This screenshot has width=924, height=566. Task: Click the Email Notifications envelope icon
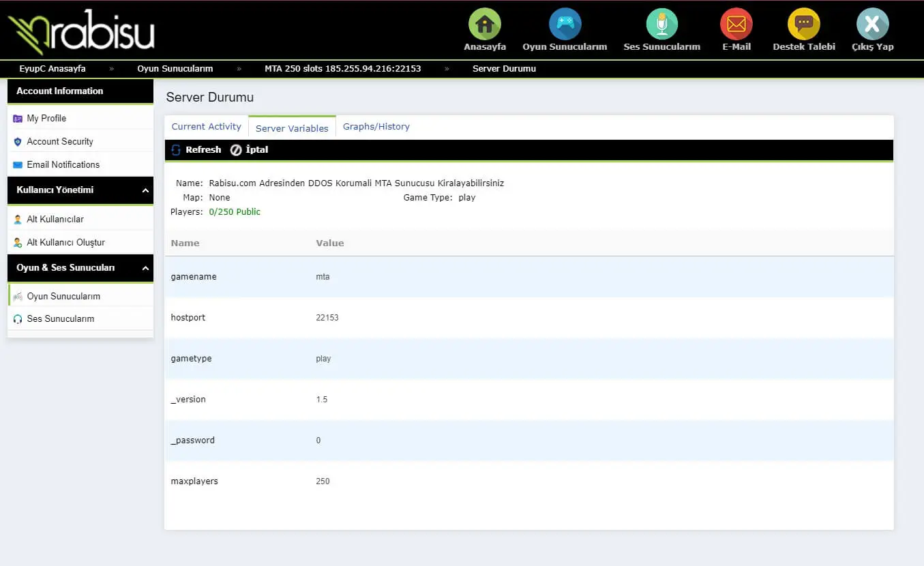tap(18, 165)
